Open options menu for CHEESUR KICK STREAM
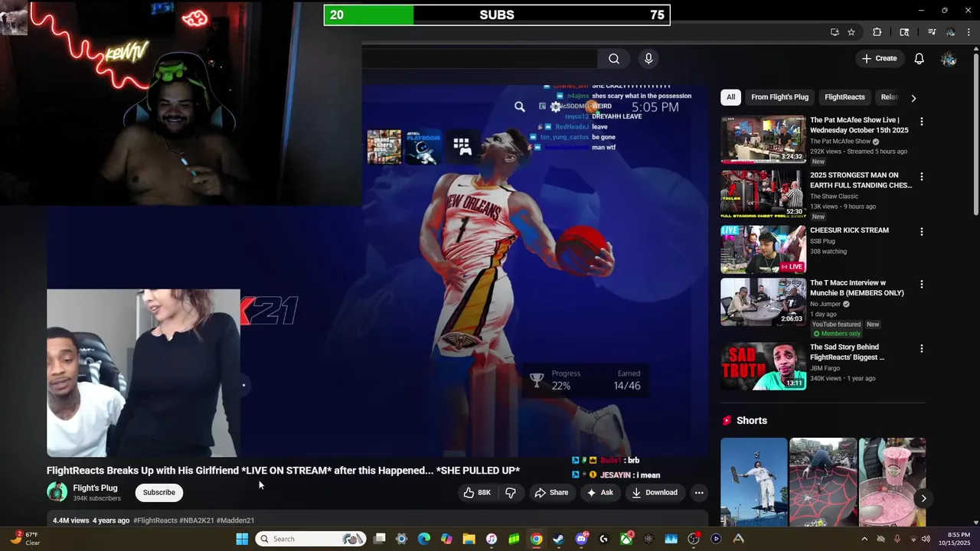Viewport: 980px width, 551px height. point(921,232)
